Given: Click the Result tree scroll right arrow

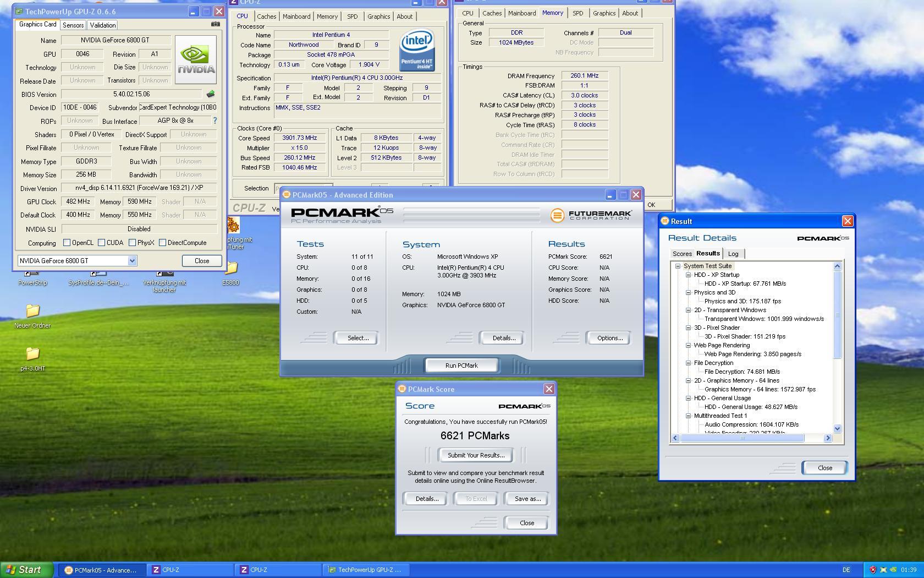Looking at the screenshot, I should (828, 438).
